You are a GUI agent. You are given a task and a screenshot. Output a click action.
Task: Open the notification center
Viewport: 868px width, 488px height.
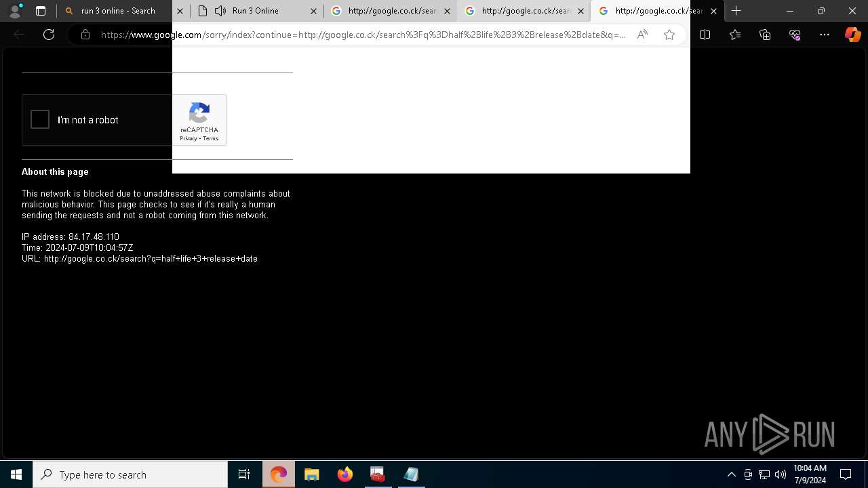point(846,474)
